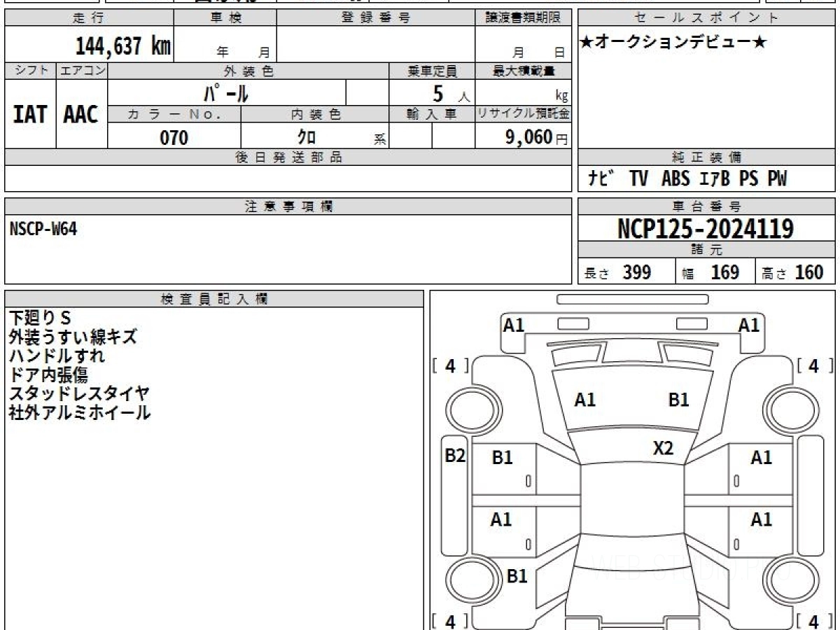Select the 外装うすい線キズ note line

[x=73, y=337]
